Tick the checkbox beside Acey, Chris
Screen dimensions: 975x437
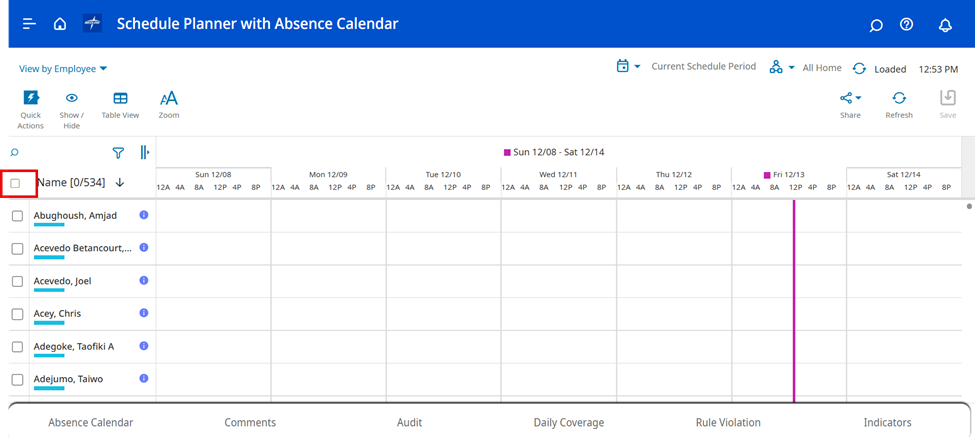coord(17,314)
